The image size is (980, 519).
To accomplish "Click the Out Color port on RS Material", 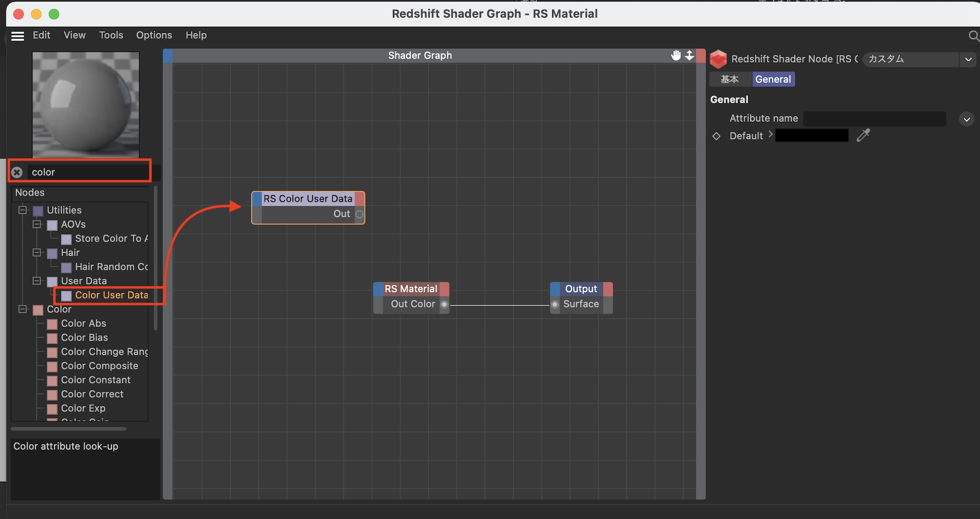I will click(444, 305).
